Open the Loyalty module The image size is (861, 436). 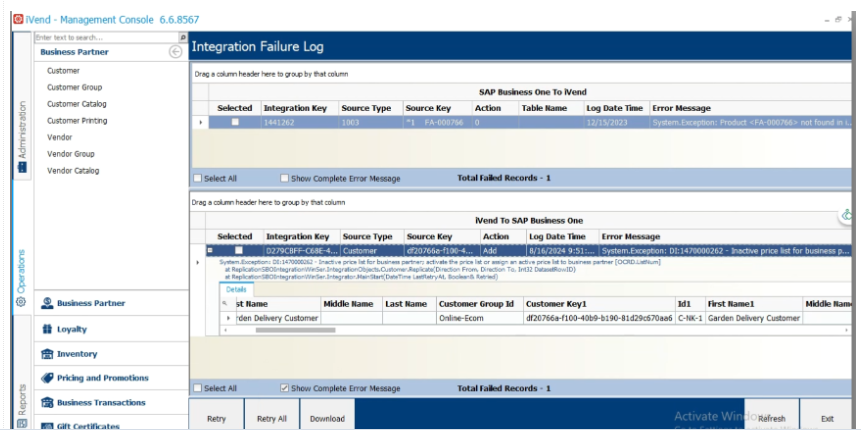point(111,329)
